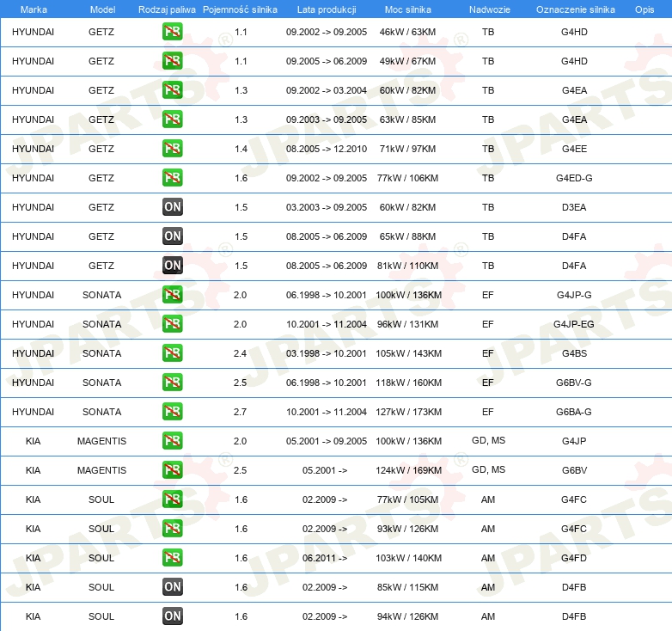Screen dimensions: 672x631
Task: Click petrol icon in Magentis G6BV row
Action: (x=172, y=470)
